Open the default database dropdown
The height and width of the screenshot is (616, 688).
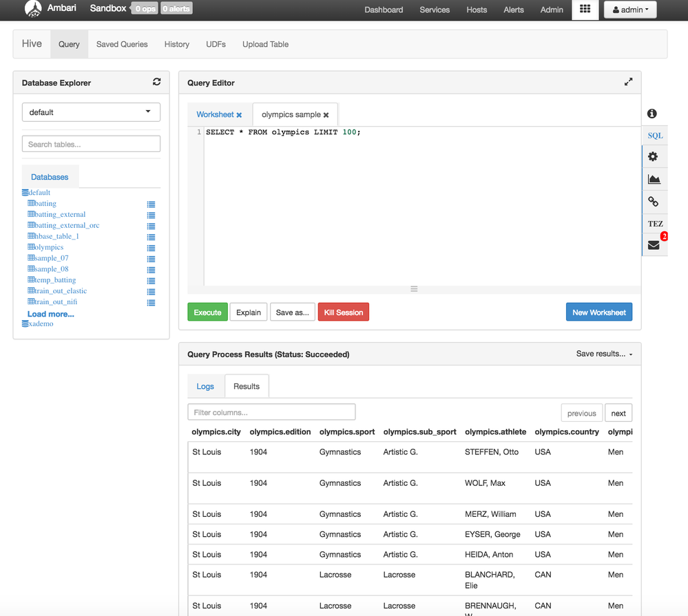coord(91,112)
